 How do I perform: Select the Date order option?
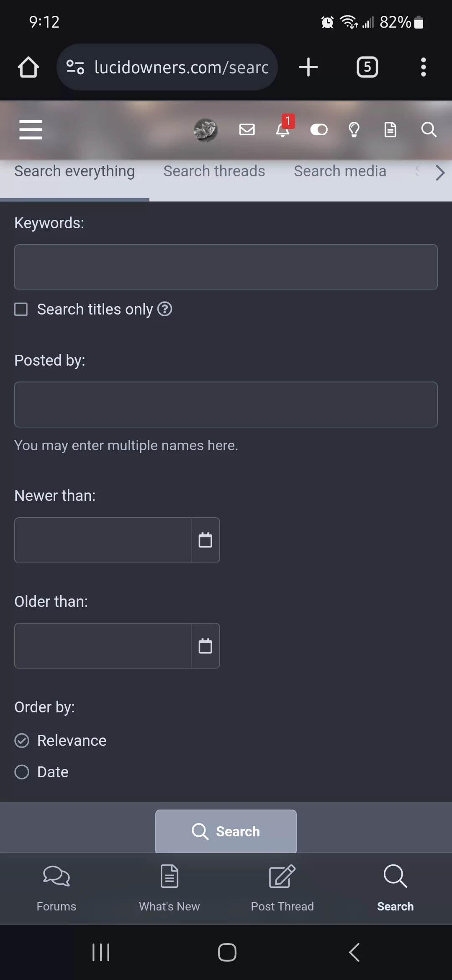click(x=22, y=772)
